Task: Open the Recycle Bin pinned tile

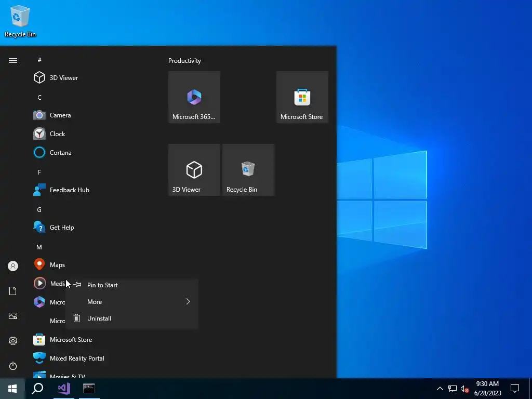Action: 248,170
